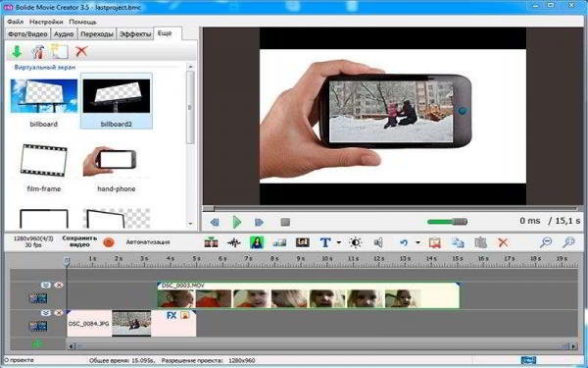The width and height of the screenshot is (588, 368).
Task: Select the Еще tab
Action: (165, 33)
